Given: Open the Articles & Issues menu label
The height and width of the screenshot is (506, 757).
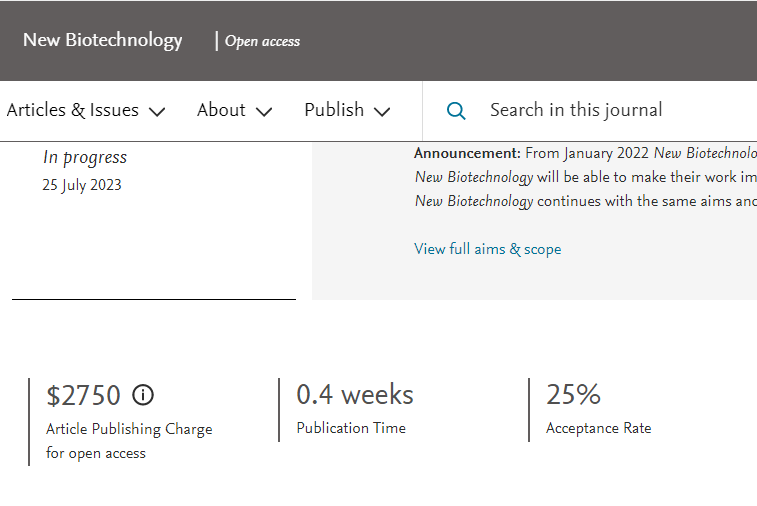Looking at the screenshot, I should (73, 110).
